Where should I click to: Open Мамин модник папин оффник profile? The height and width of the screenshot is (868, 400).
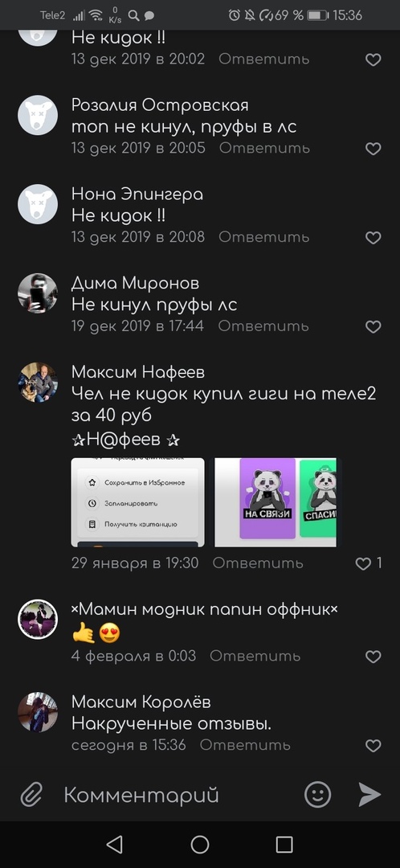pyautogui.click(x=205, y=609)
